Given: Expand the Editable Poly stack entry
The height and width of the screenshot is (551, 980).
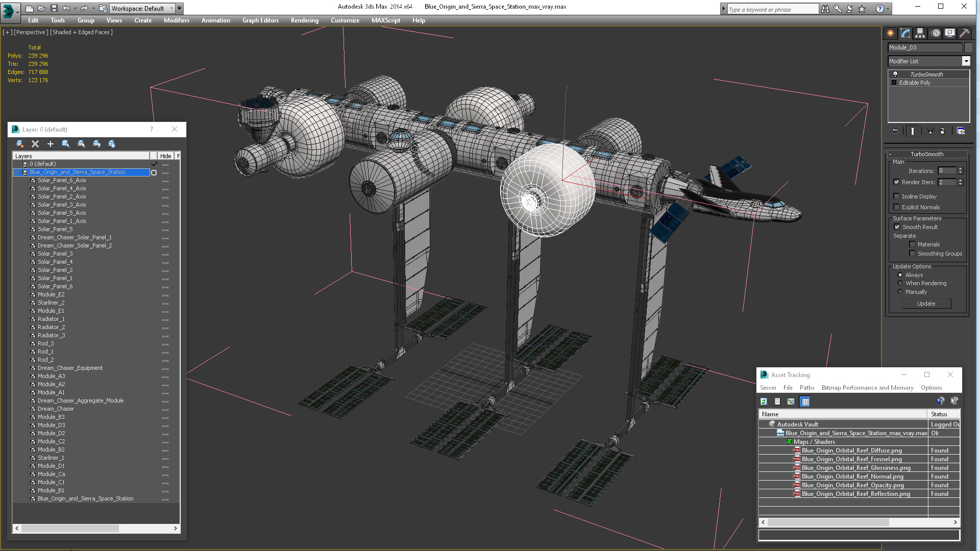Looking at the screenshot, I should pos(894,83).
